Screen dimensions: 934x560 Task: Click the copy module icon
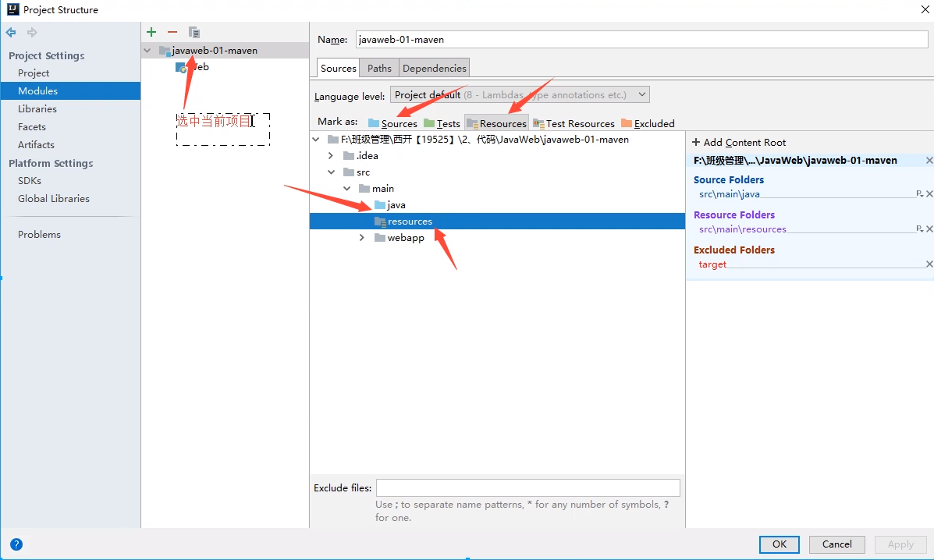click(x=194, y=32)
